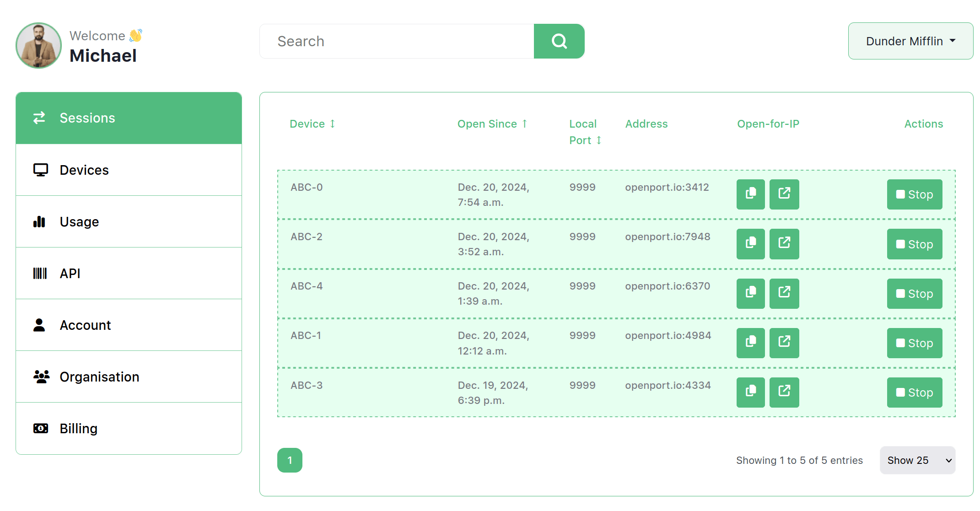
Task: Open openport.io:7948 link for ABC-2 in new tab
Action: point(784,244)
